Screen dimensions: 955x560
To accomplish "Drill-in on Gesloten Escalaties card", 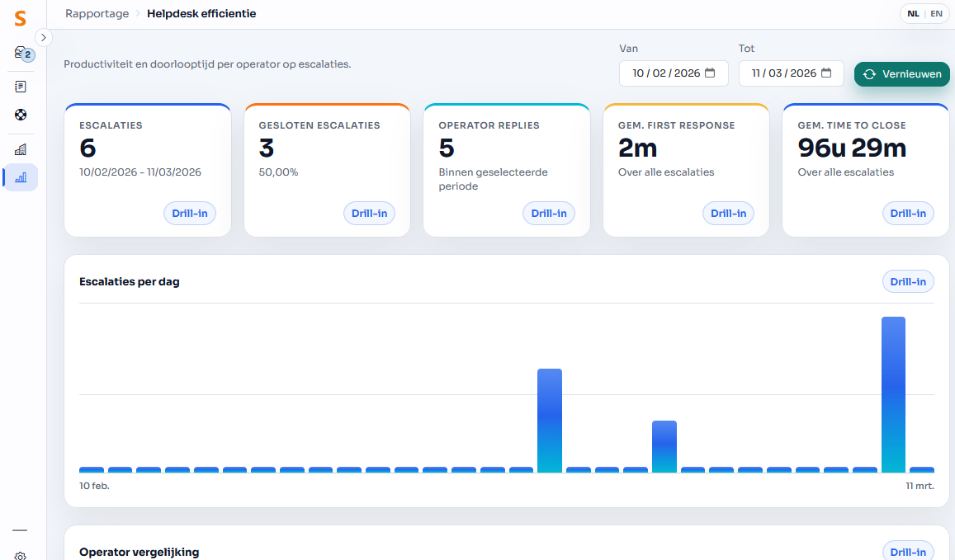I will (x=369, y=214).
